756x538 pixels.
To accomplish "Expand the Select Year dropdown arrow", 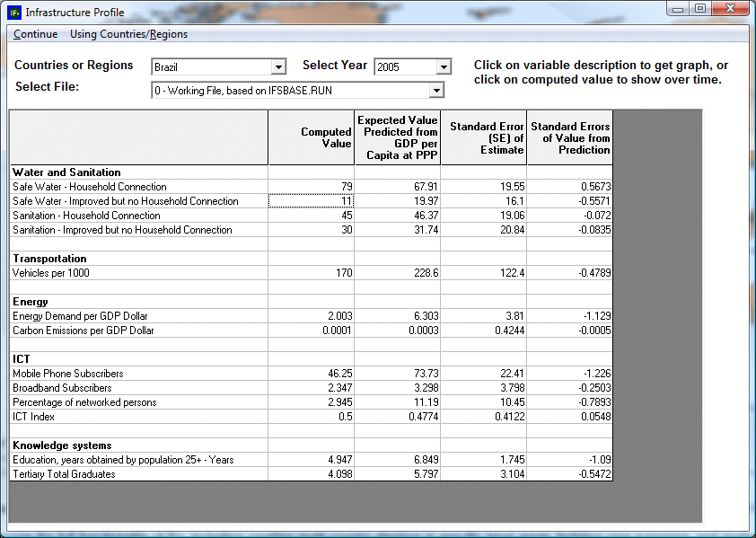I will pyautogui.click(x=443, y=67).
